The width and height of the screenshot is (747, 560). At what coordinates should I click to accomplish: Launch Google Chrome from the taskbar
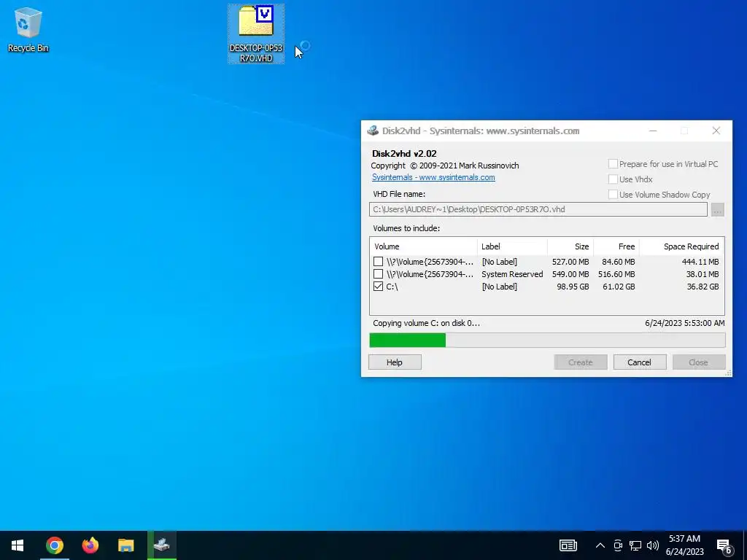pos(54,545)
